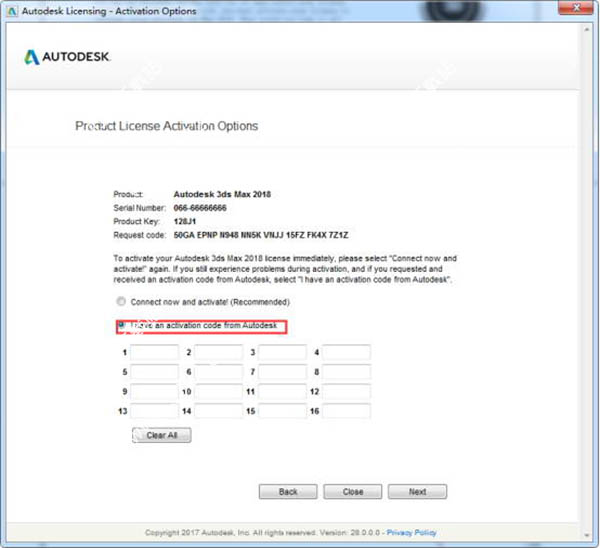This screenshot has width=600, height=548.
Task: Click into activation code box 3
Action: click(x=283, y=353)
